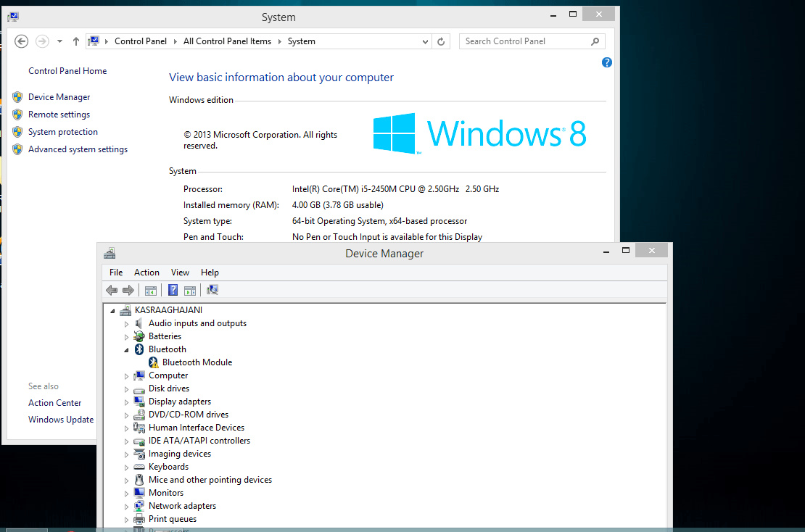Click the Mice pointing devices icon
Image resolution: width=805 pixels, height=532 pixels.
tap(139, 480)
